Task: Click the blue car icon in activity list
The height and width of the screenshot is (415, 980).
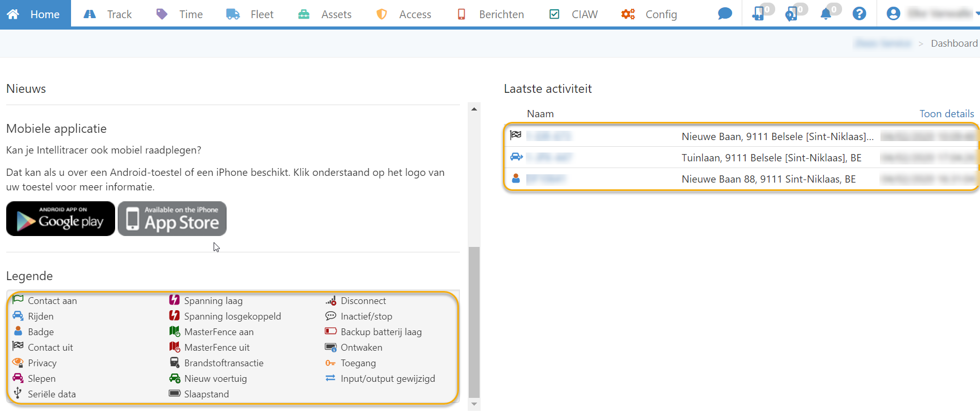Action: point(516,157)
